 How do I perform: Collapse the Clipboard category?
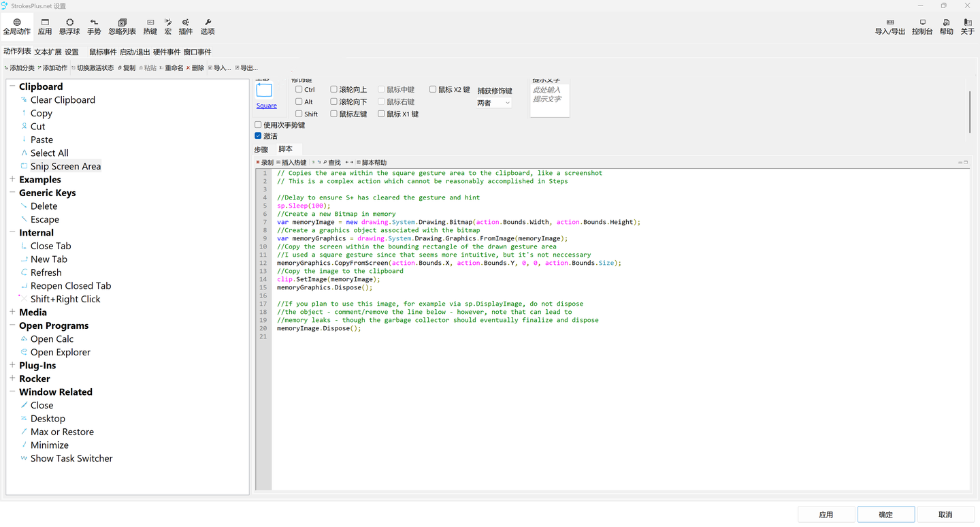click(12, 86)
